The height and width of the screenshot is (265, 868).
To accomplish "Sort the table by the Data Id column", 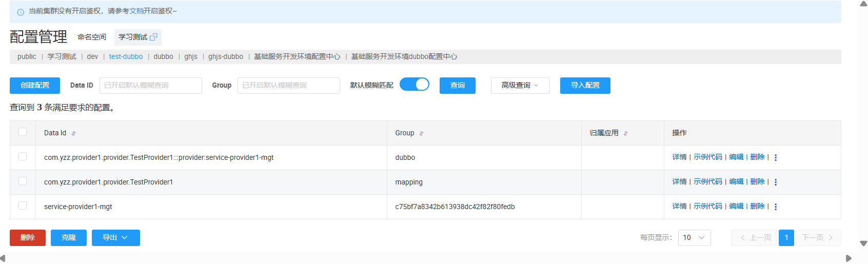I will point(73,133).
